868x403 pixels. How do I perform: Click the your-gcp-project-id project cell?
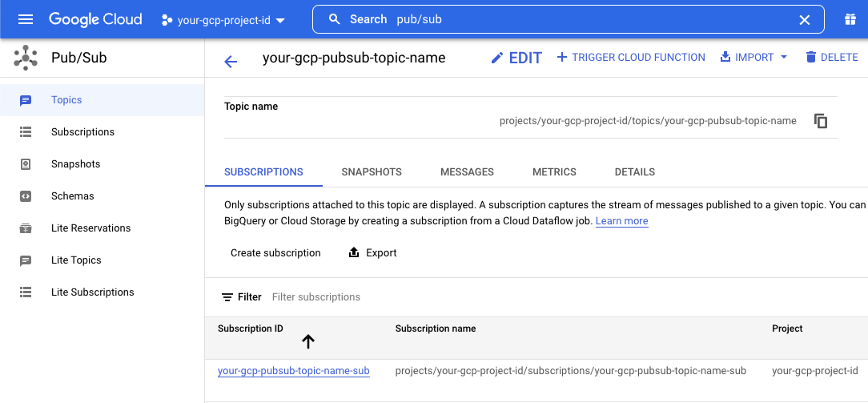tap(815, 371)
